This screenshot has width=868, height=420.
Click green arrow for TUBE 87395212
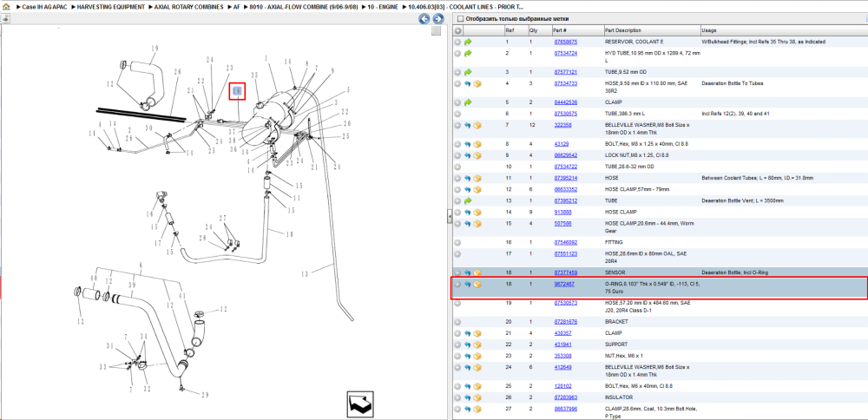click(x=469, y=200)
